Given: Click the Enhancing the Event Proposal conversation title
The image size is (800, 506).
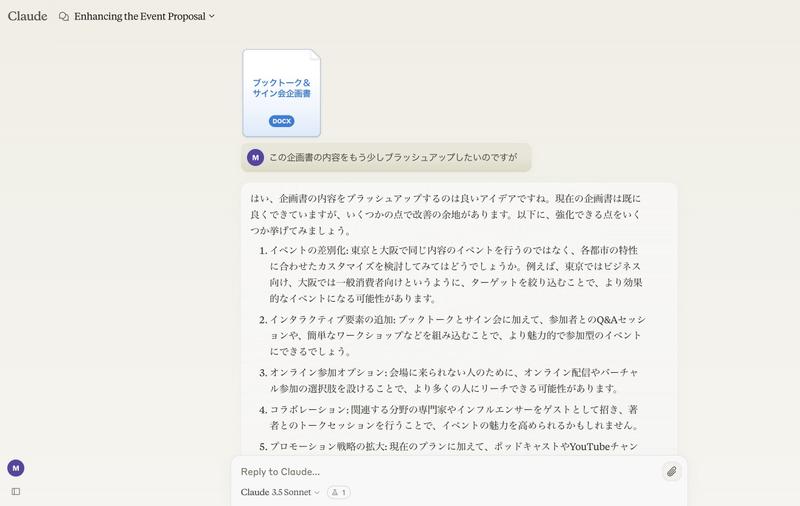Looking at the screenshot, I should [140, 16].
